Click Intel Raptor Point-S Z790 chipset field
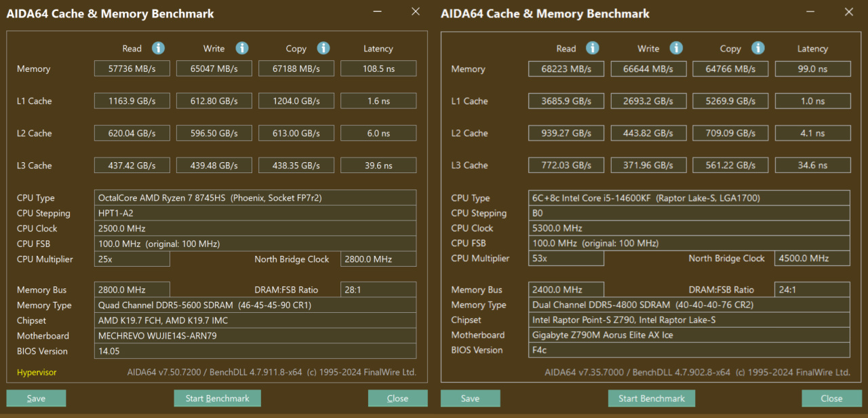This screenshot has width=868, height=418. (689, 320)
